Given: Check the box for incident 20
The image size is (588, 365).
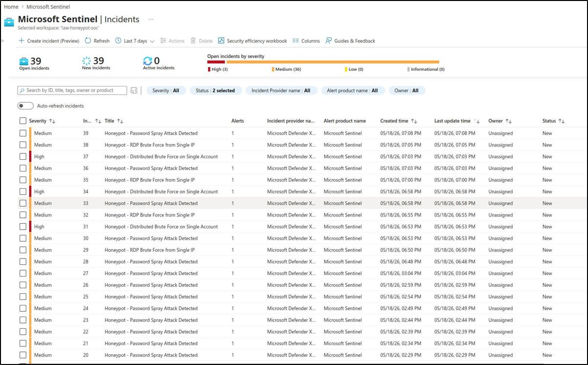Looking at the screenshot, I should click(23, 355).
